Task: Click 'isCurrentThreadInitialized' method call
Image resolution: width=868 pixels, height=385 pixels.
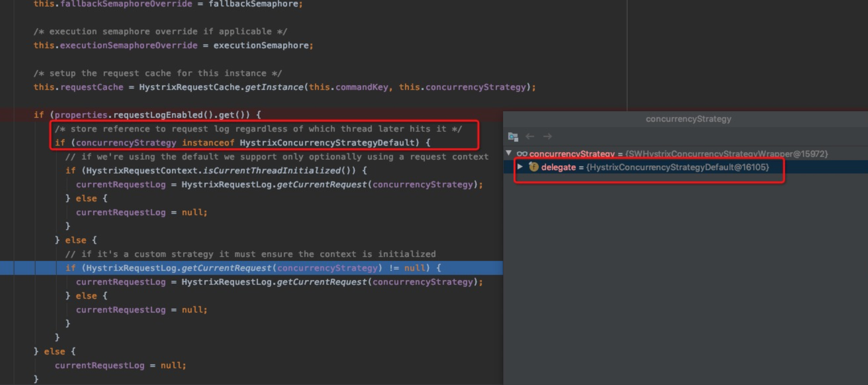Action: (x=272, y=170)
